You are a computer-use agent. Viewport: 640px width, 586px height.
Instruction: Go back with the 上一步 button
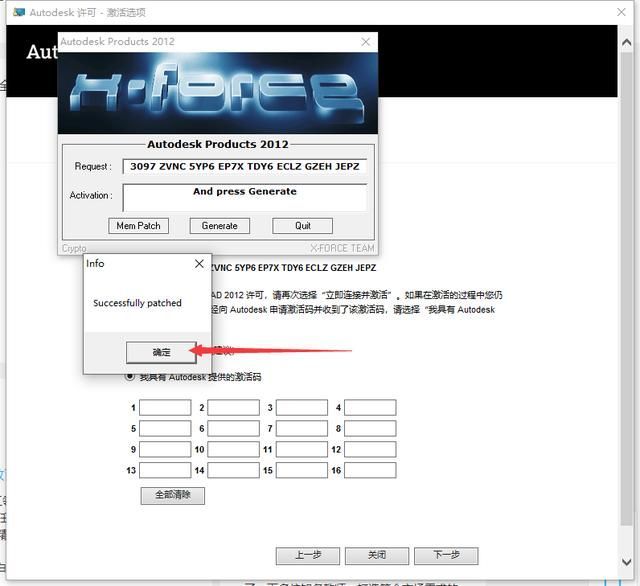coord(308,555)
